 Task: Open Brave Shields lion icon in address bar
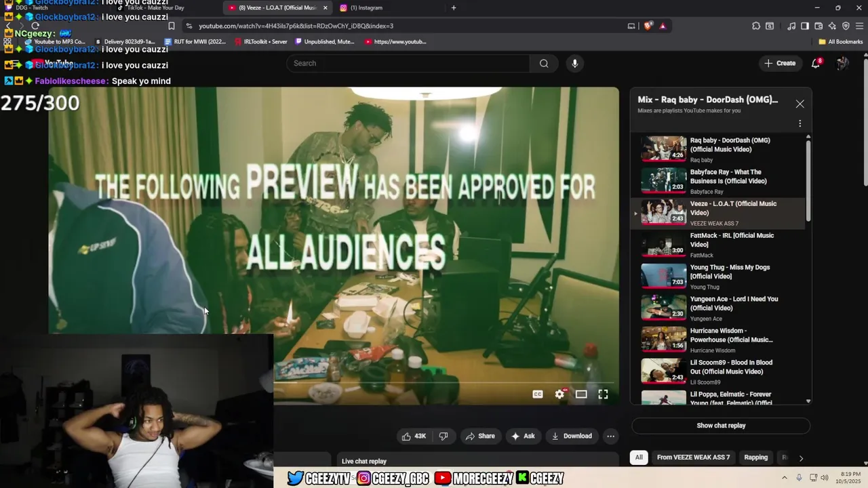(648, 26)
